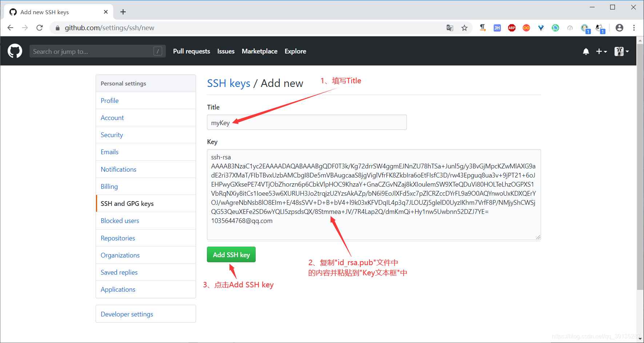
Task: Reload the page with the refresh icon
Action: pyautogui.click(x=40, y=28)
